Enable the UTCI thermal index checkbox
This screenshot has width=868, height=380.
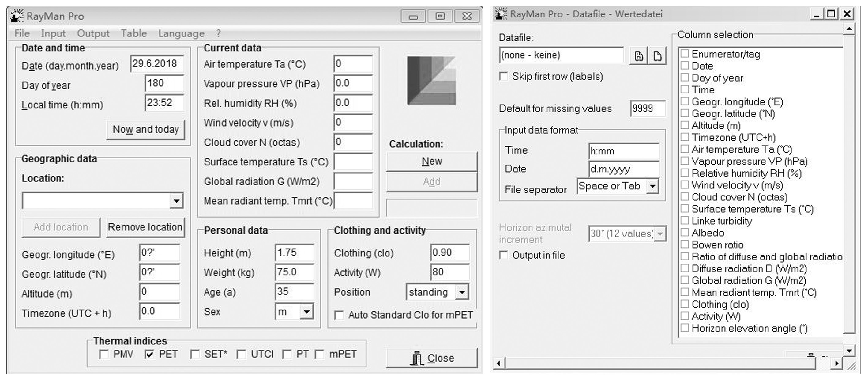coord(241,354)
